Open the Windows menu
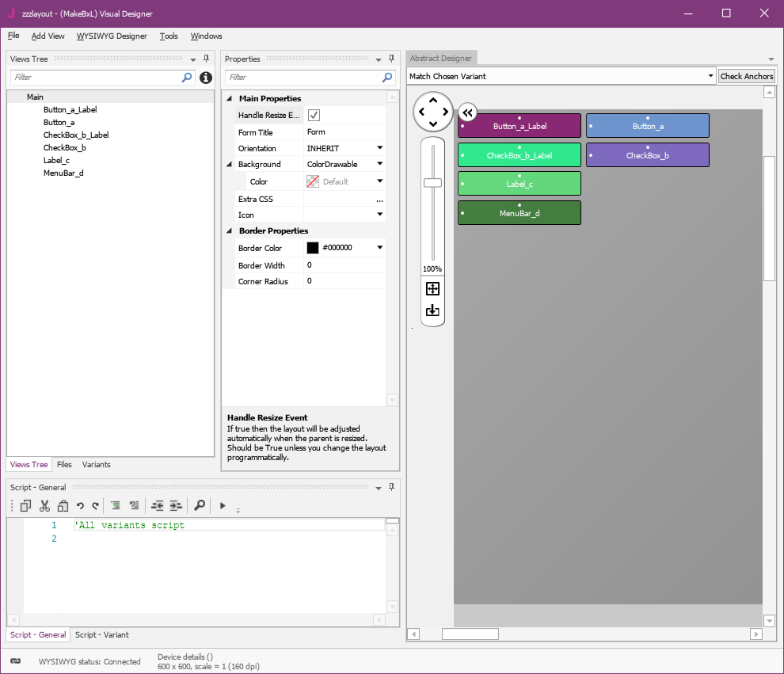The height and width of the screenshot is (674, 784). [206, 36]
